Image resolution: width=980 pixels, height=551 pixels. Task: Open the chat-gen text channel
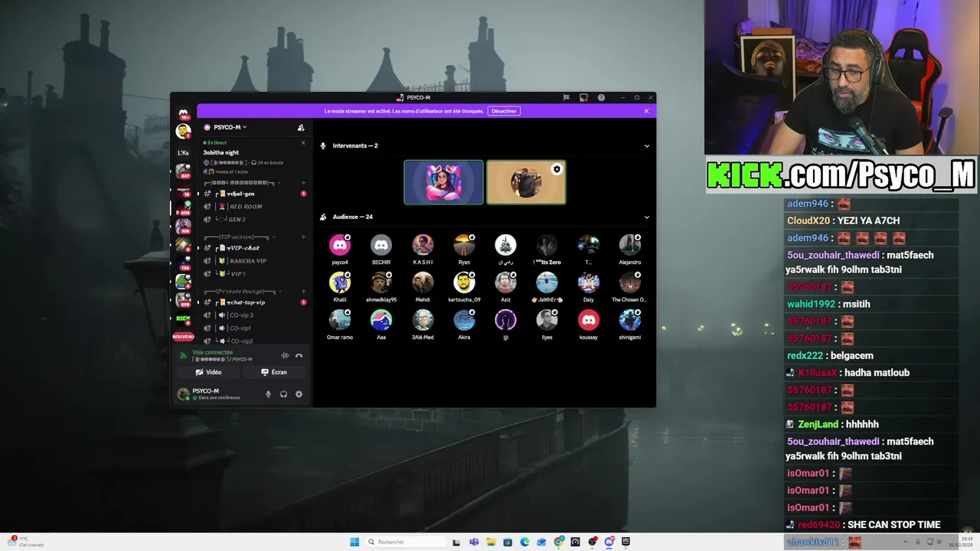point(255,194)
